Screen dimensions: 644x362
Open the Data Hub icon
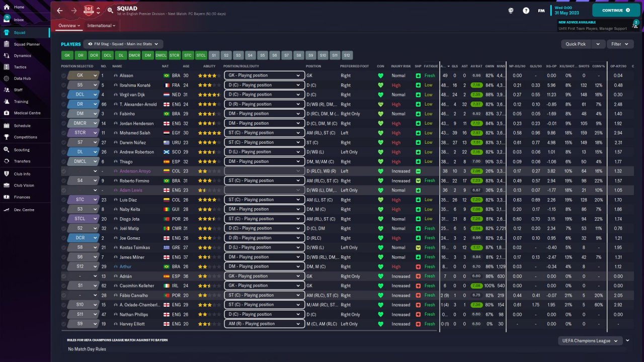click(7, 78)
